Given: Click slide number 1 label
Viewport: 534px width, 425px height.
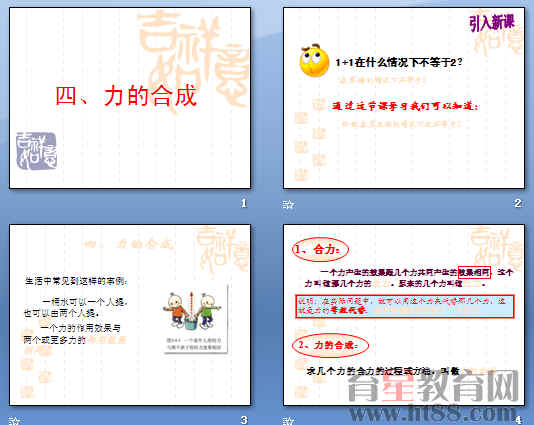Looking at the screenshot, I should click(x=244, y=204).
